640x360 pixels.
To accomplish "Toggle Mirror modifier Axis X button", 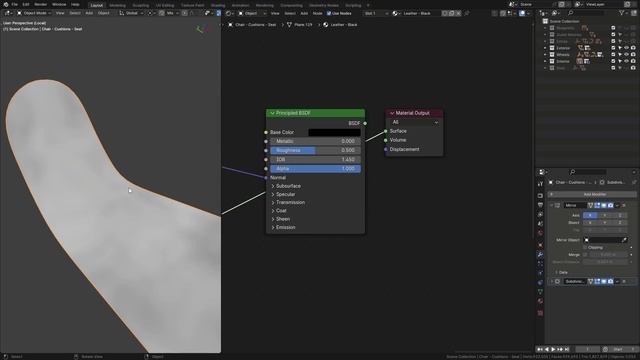I will point(590,215).
